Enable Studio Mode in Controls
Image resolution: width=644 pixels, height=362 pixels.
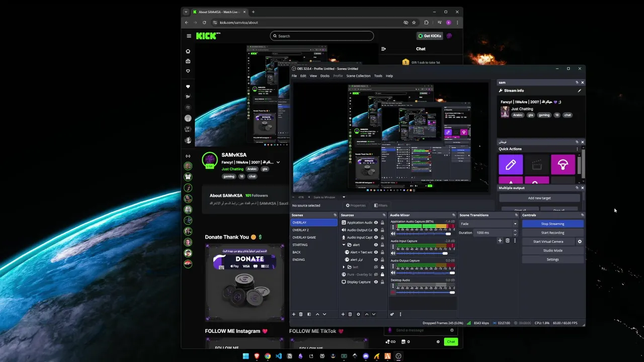coord(552,250)
